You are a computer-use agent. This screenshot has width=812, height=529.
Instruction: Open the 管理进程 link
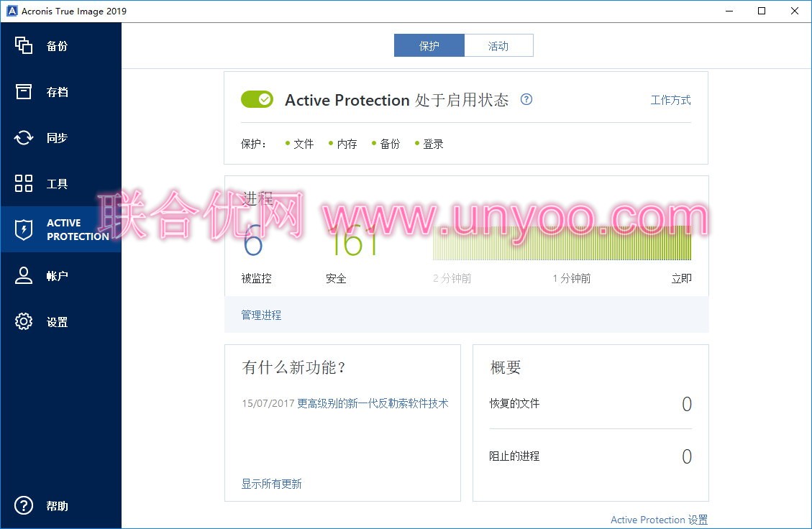[261, 315]
